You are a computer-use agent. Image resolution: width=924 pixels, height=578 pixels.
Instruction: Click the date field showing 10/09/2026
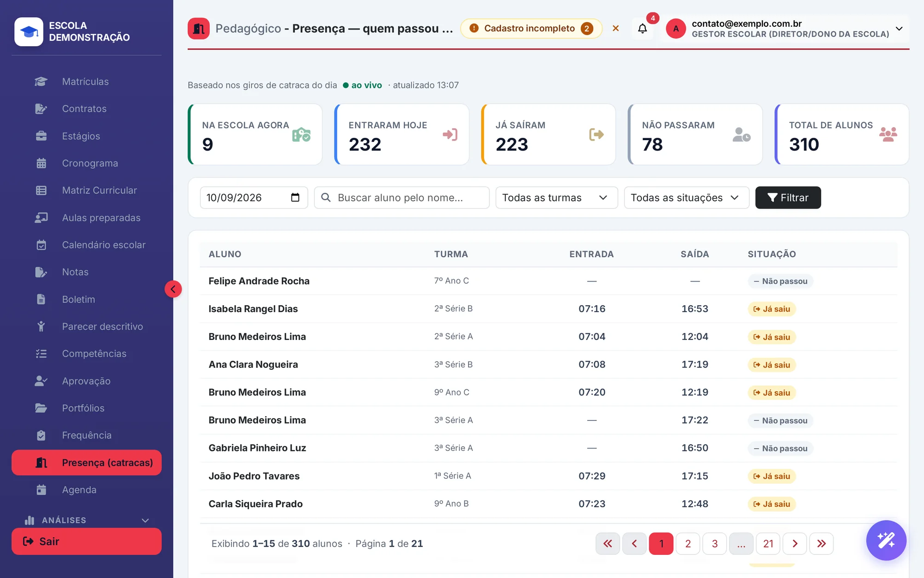pyautogui.click(x=254, y=197)
